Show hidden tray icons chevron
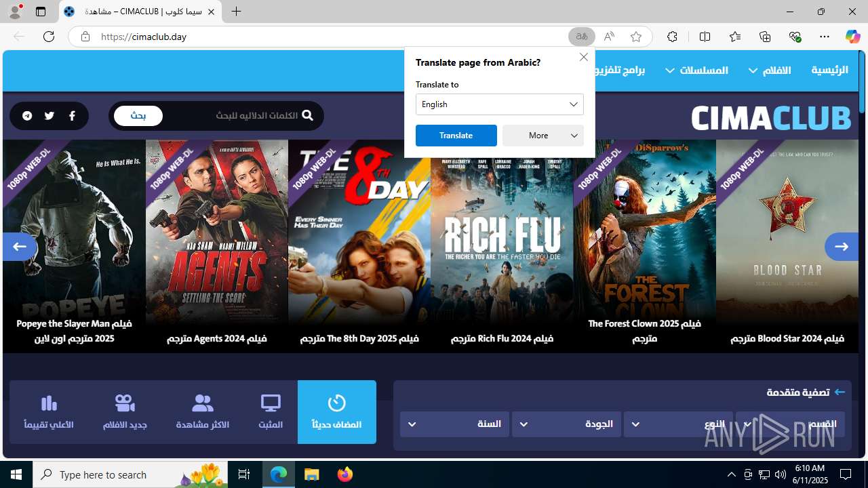 [731, 474]
